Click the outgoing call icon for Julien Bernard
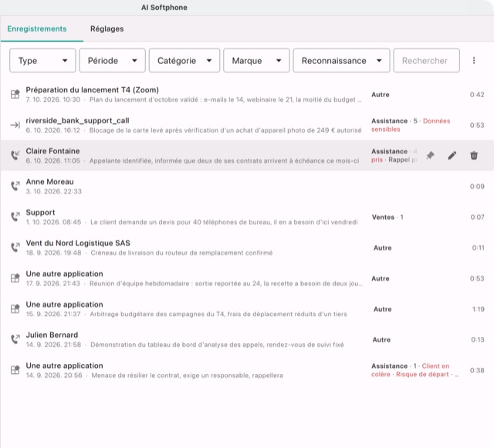 coord(15,339)
